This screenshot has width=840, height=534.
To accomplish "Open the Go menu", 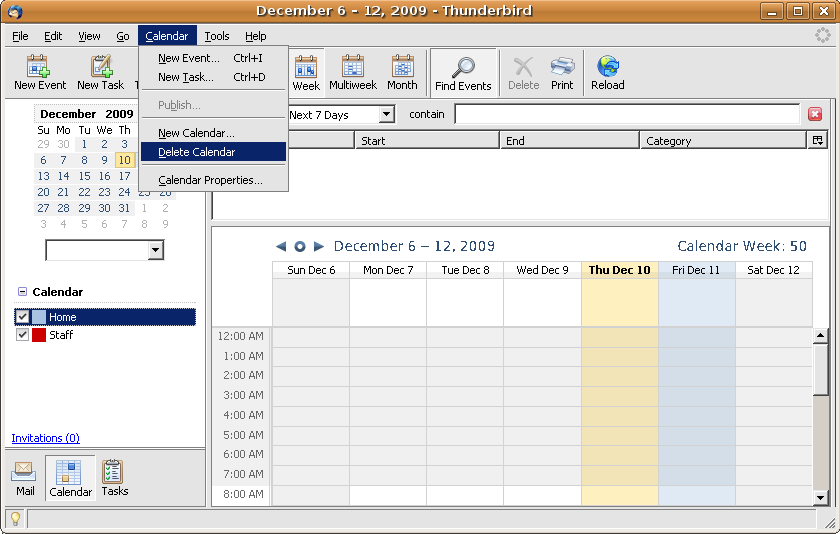I will [x=123, y=36].
